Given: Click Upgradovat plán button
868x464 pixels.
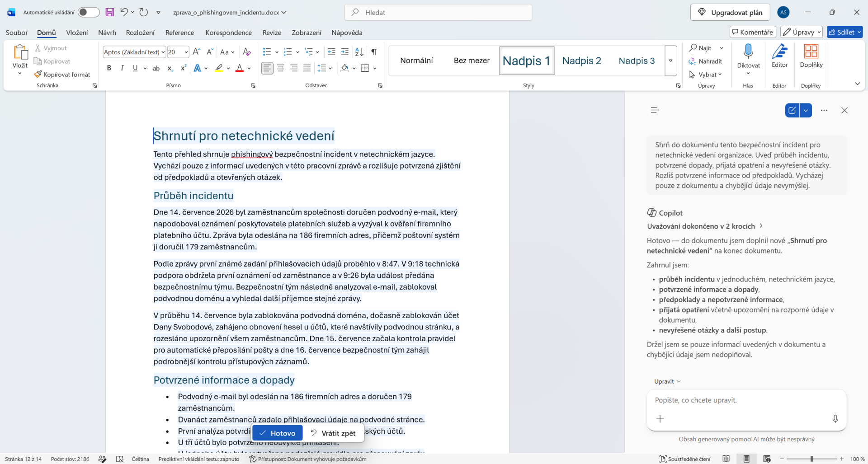Looking at the screenshot, I should [x=730, y=12].
